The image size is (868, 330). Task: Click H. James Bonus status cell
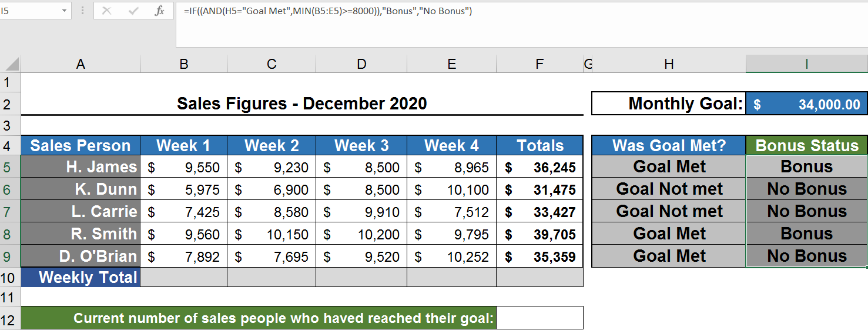806,167
